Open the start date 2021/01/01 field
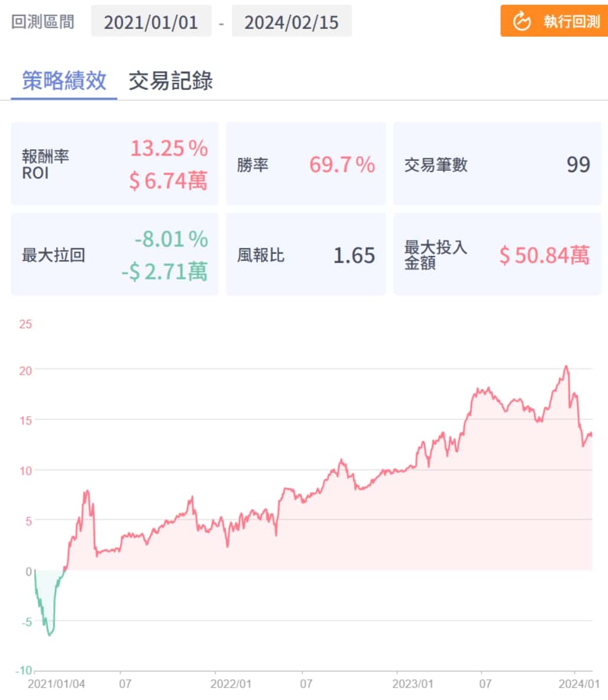This screenshot has height=700, width=608. coord(151,22)
